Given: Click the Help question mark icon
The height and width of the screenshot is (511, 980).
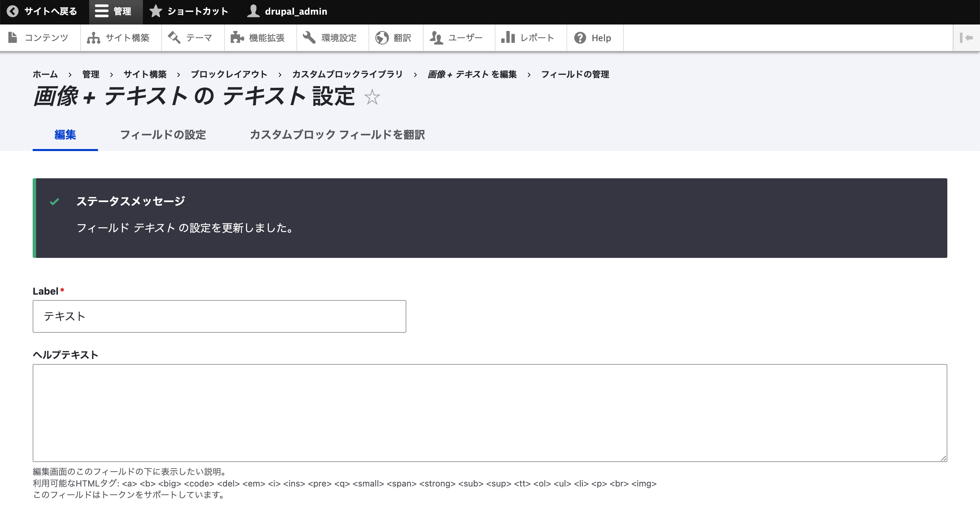Looking at the screenshot, I should [580, 38].
